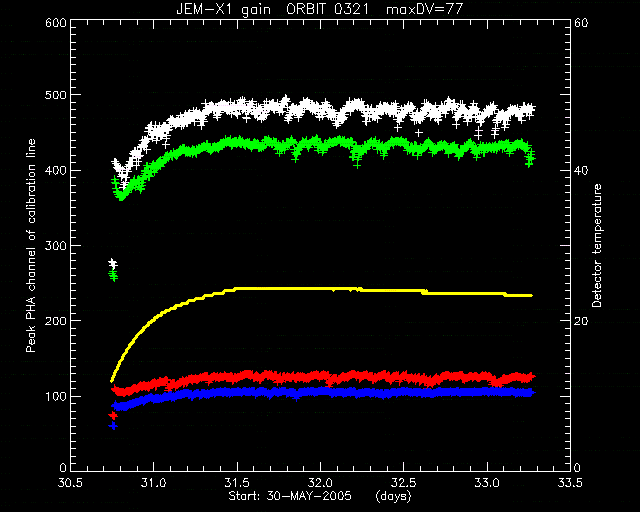Click the Peak PHA channel axis label

(31, 245)
